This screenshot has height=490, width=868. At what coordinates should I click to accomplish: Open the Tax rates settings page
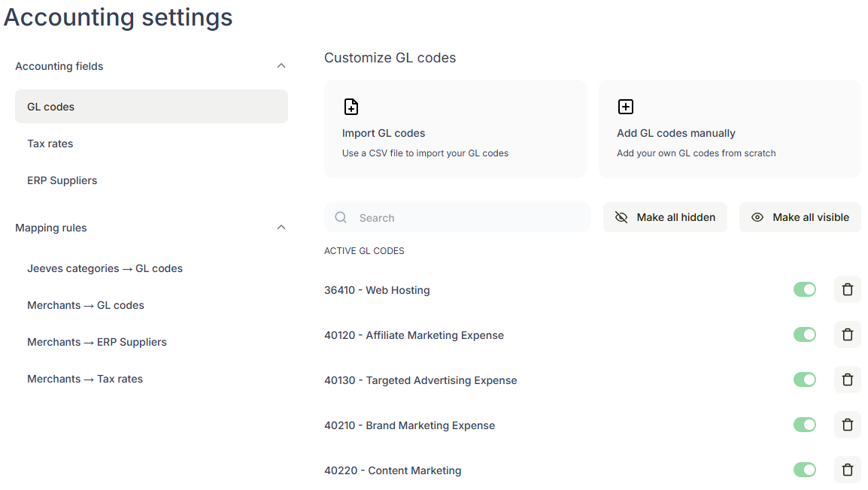(50, 144)
